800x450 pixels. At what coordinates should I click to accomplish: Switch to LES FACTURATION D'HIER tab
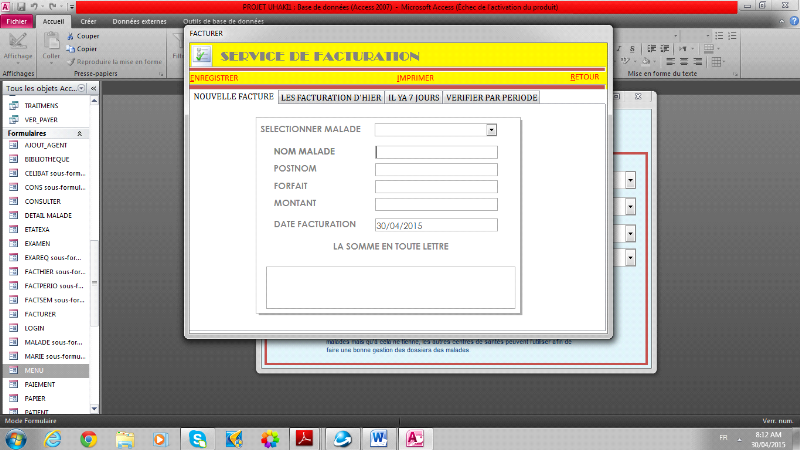click(x=331, y=97)
